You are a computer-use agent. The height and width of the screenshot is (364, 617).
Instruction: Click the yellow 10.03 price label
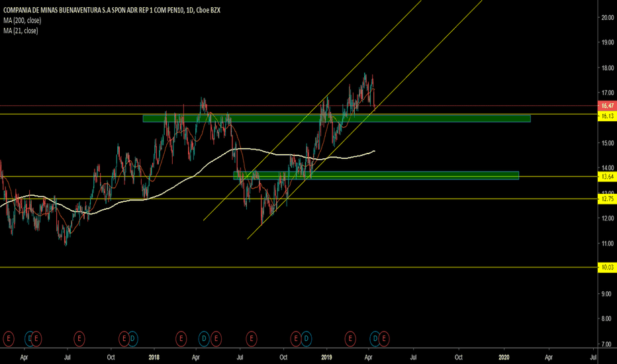[607, 267]
